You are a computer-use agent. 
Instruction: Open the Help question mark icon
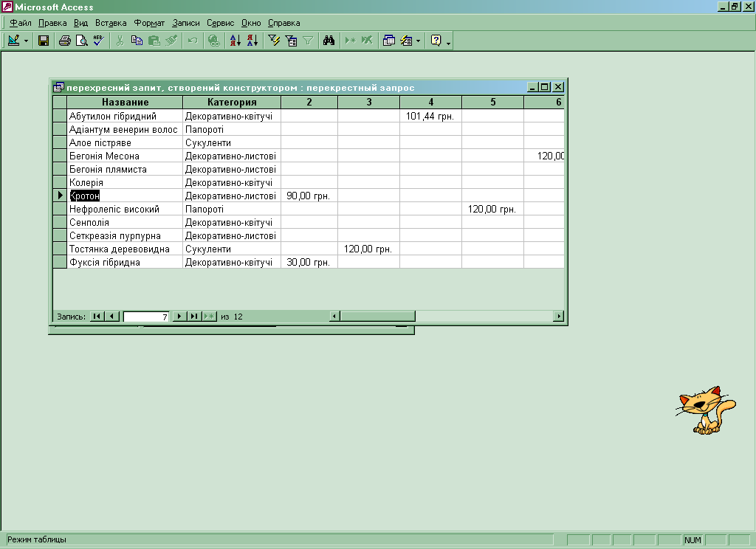click(x=436, y=41)
